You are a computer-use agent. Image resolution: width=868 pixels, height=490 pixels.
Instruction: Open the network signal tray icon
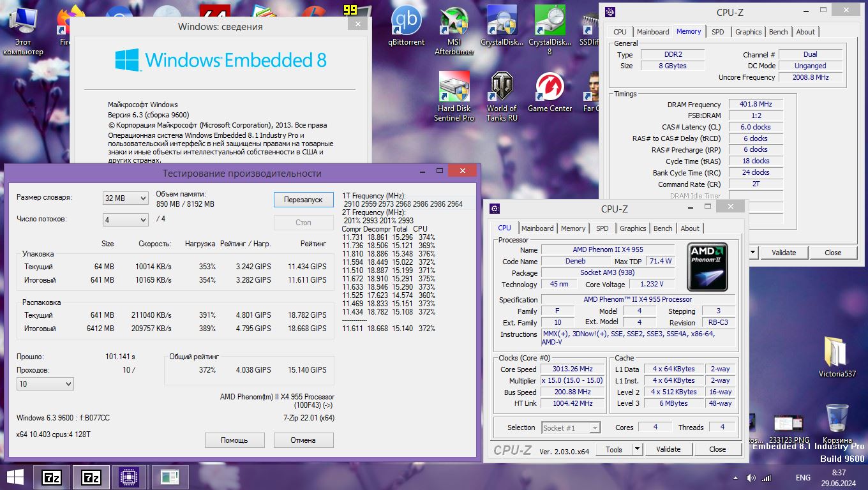pyautogui.click(x=767, y=477)
